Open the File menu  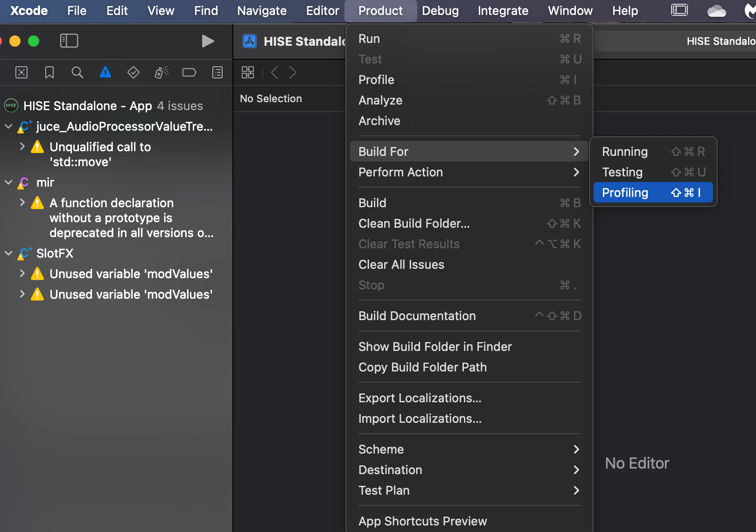point(77,11)
